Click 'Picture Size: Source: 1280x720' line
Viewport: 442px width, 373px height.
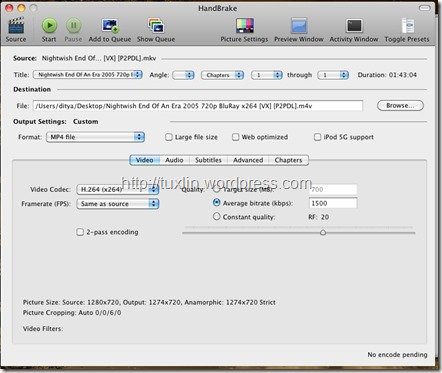tap(149, 302)
